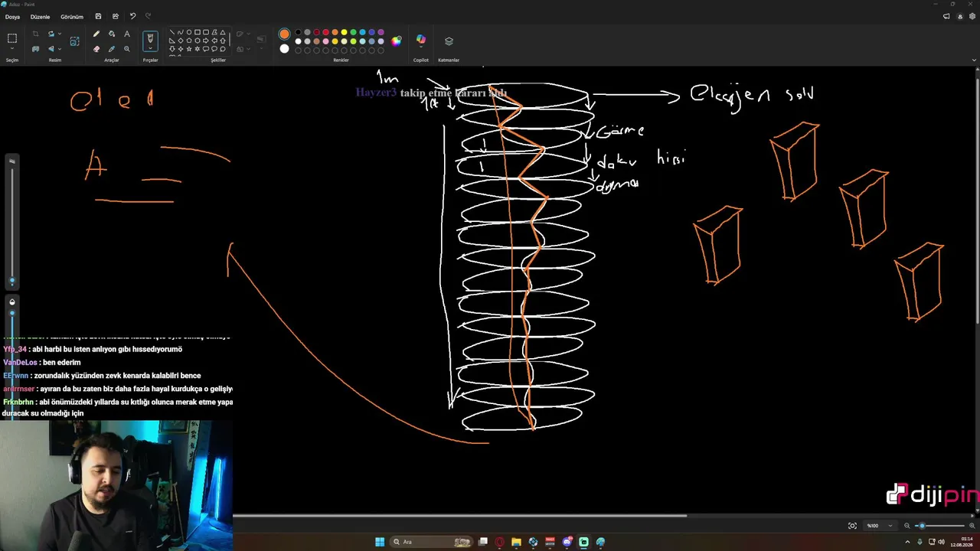Image resolution: width=980 pixels, height=551 pixels.
Task: Click the Save icon
Action: 98,16
